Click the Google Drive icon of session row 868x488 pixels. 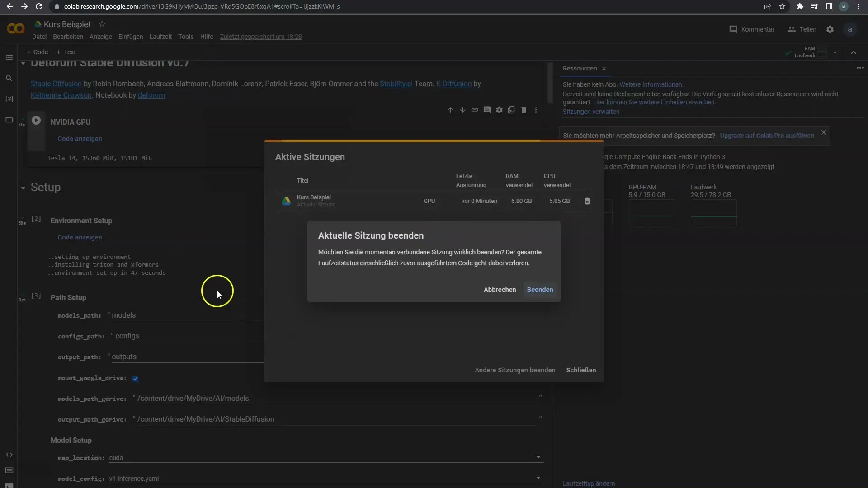coord(286,201)
